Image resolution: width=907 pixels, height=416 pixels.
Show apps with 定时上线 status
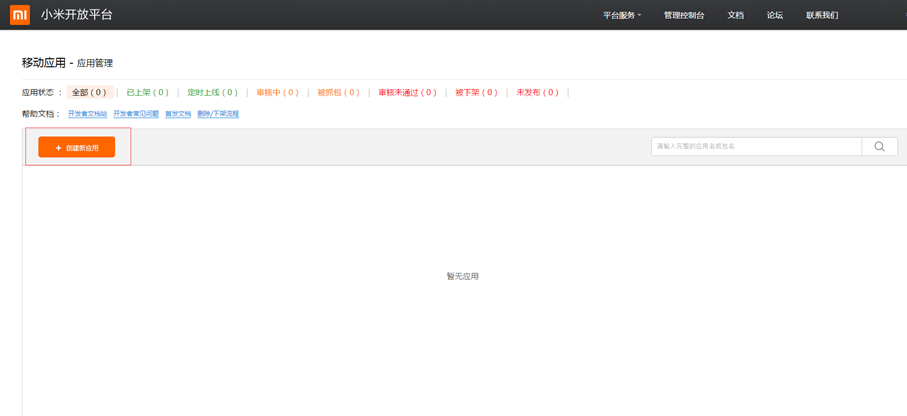point(212,93)
